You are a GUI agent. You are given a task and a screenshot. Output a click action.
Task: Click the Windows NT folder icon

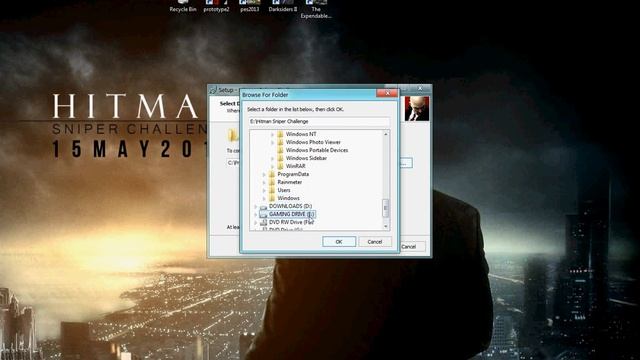[280, 134]
